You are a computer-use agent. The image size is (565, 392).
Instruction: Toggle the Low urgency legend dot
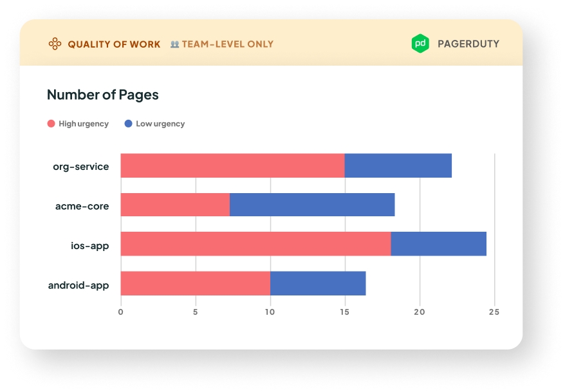(x=128, y=124)
